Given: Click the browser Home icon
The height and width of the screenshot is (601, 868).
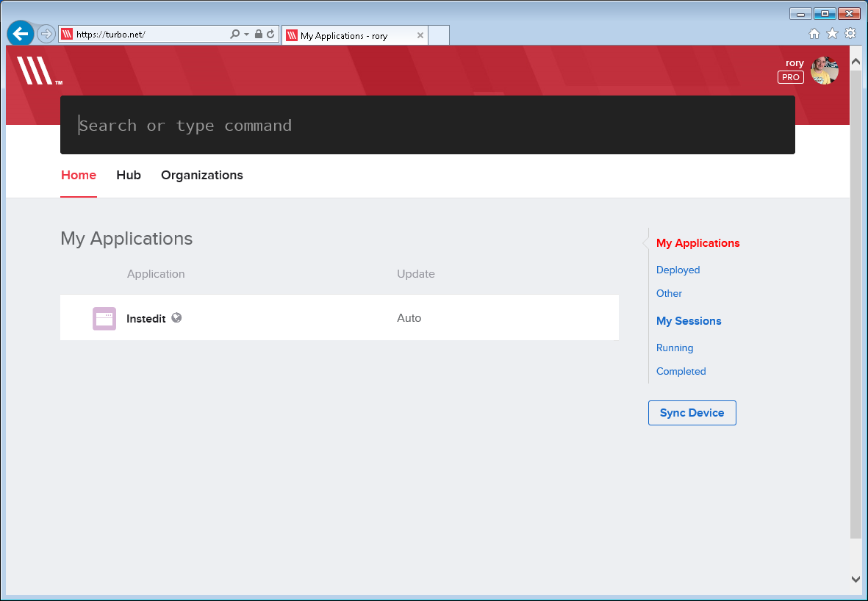Looking at the screenshot, I should (814, 34).
